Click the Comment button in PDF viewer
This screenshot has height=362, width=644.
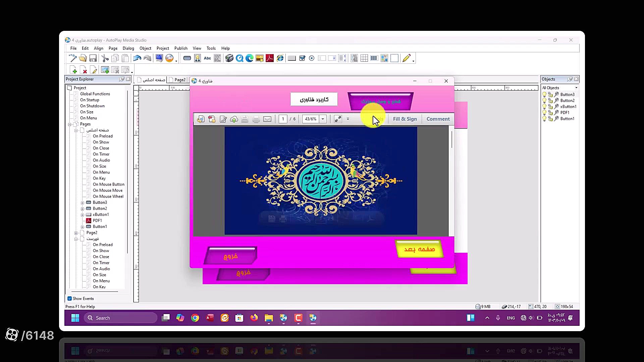pyautogui.click(x=438, y=119)
